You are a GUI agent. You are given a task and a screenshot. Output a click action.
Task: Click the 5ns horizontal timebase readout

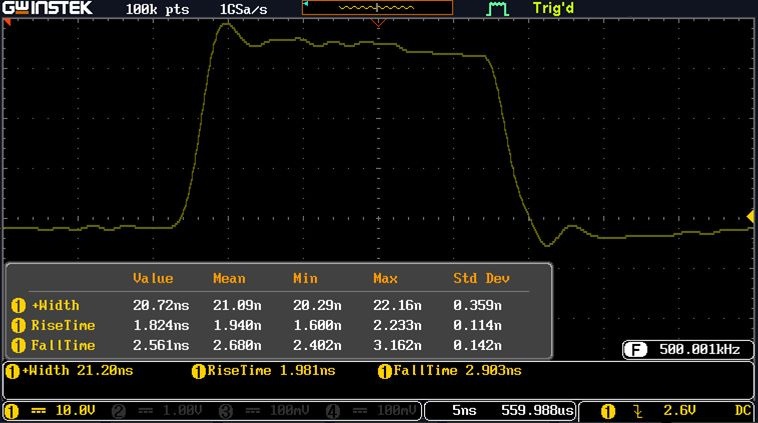(464, 411)
